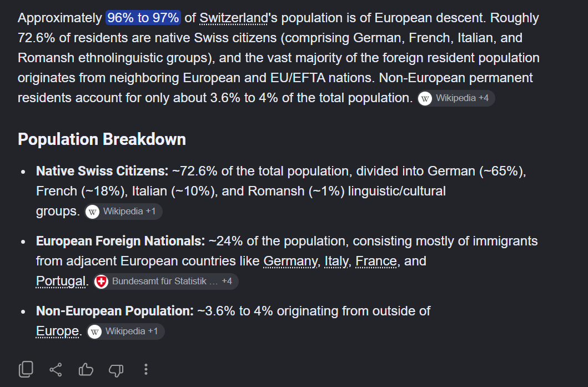Open the Switzerland underlined link
Image resolution: width=588 pixels, height=387 pixels.
[x=234, y=18]
